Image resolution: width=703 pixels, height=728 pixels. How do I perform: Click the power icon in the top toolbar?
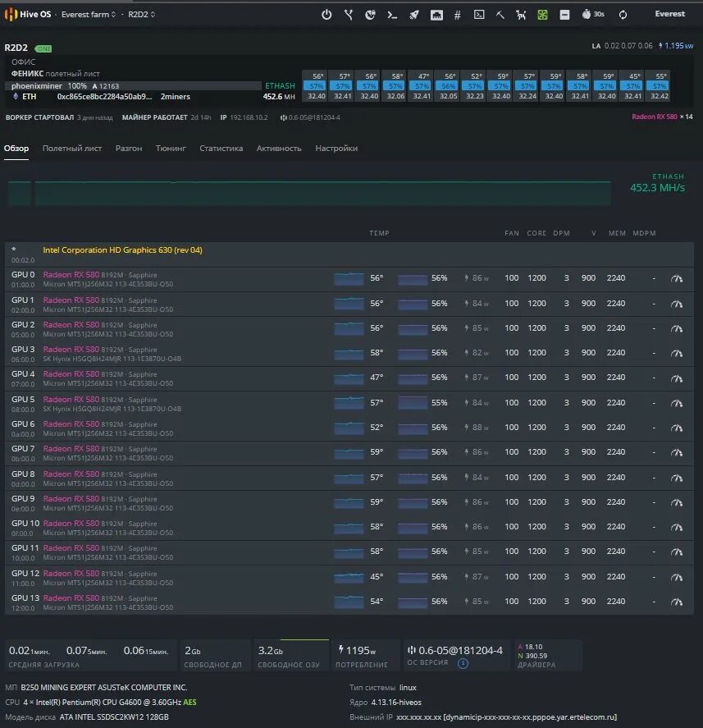coord(326,15)
